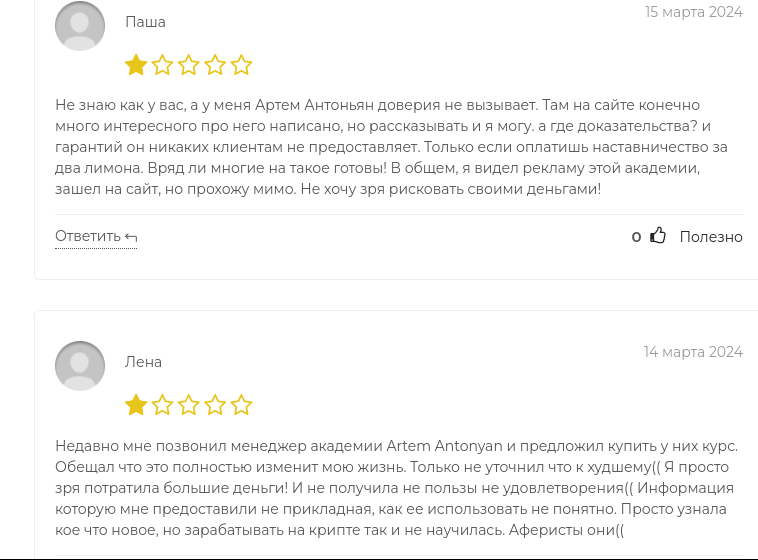Click the date 15 марта 2024

pyautogui.click(x=693, y=12)
